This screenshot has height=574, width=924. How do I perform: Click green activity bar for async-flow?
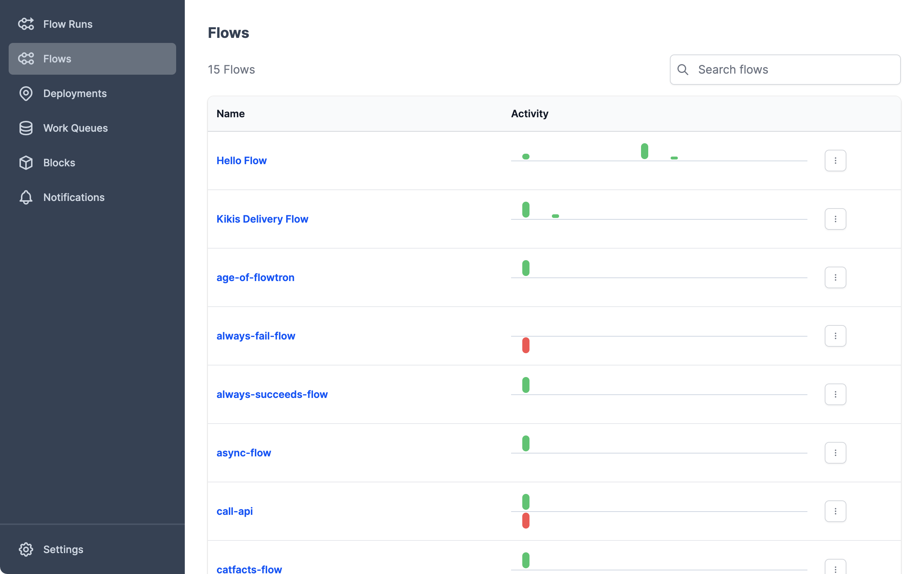[x=526, y=443]
